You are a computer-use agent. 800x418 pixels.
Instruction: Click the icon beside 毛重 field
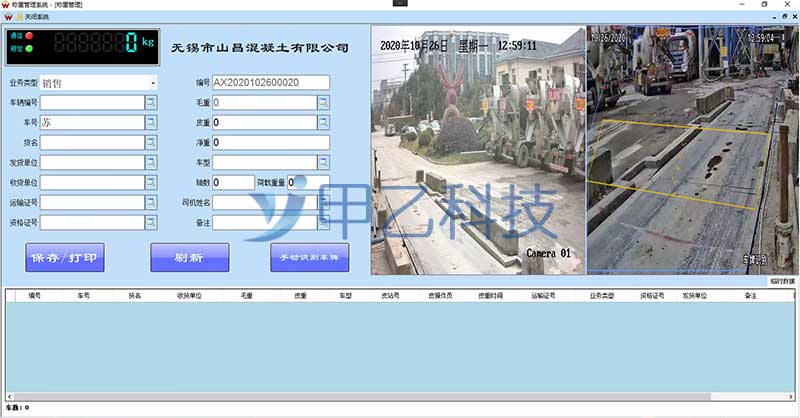323,102
